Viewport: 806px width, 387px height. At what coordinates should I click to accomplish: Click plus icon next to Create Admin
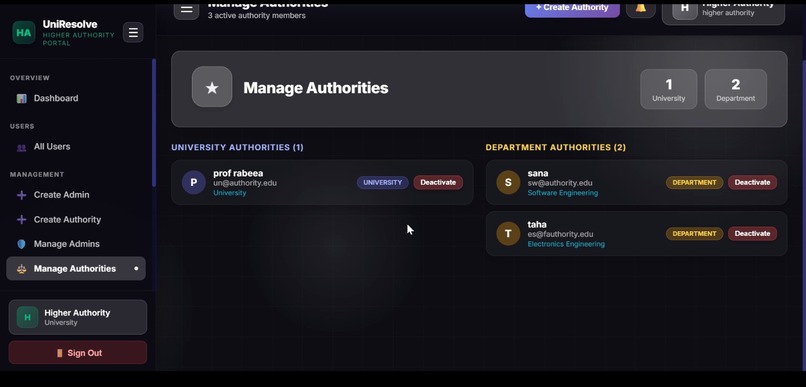22,195
